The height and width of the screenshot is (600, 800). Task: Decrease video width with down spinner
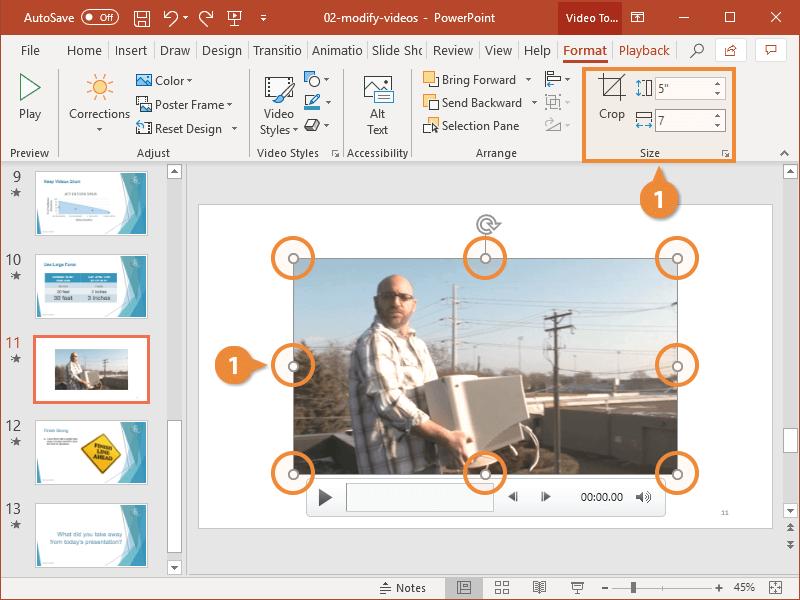(x=718, y=126)
